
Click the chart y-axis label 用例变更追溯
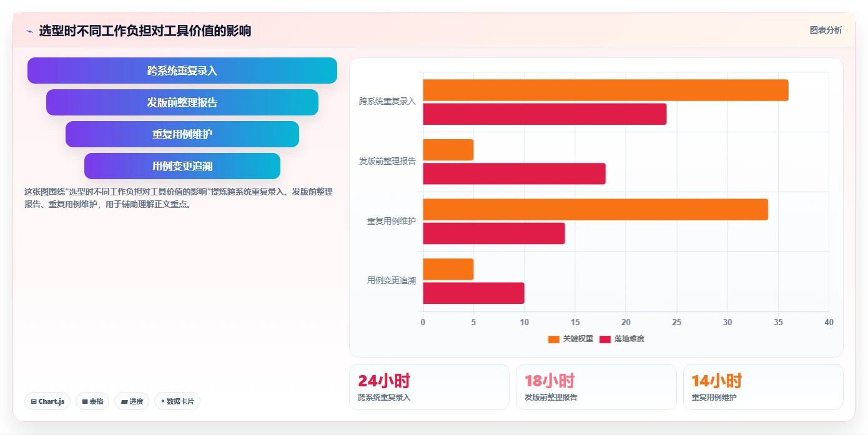tap(392, 281)
